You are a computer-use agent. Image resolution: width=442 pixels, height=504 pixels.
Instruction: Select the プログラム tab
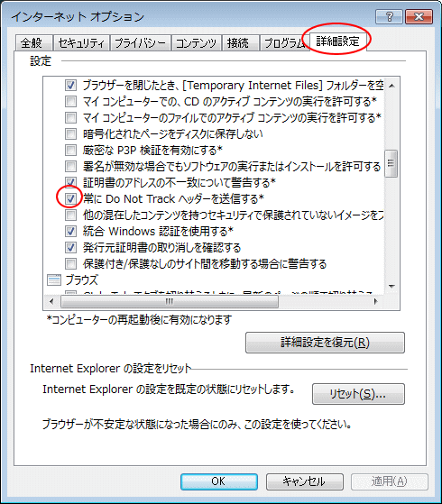(284, 42)
